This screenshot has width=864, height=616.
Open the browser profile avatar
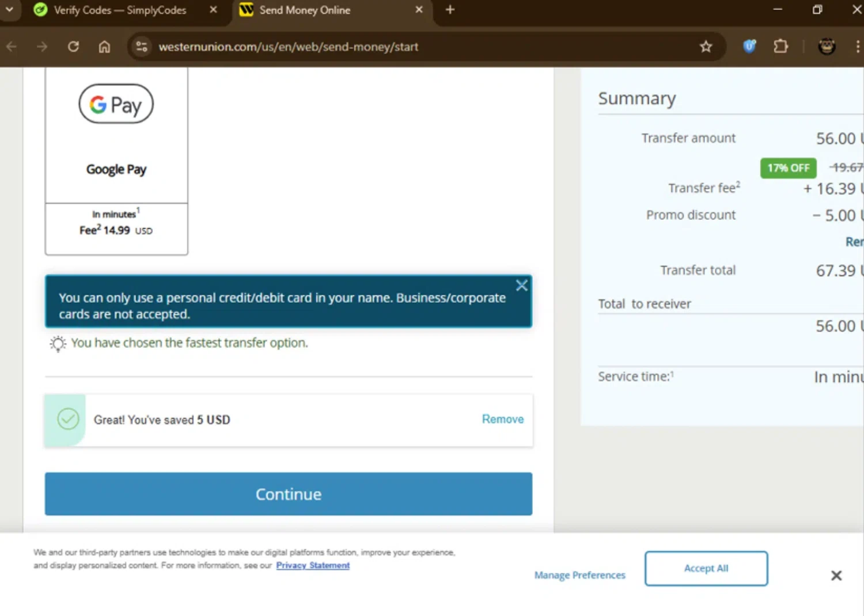tap(827, 46)
